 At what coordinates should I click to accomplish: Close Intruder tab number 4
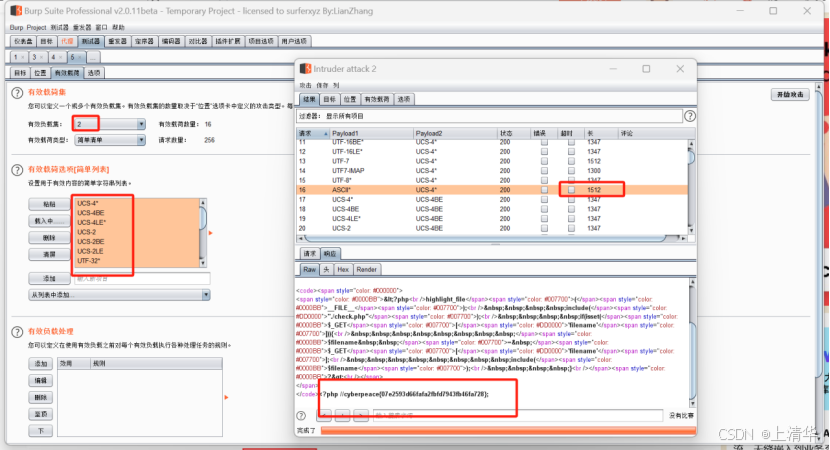click(60, 57)
